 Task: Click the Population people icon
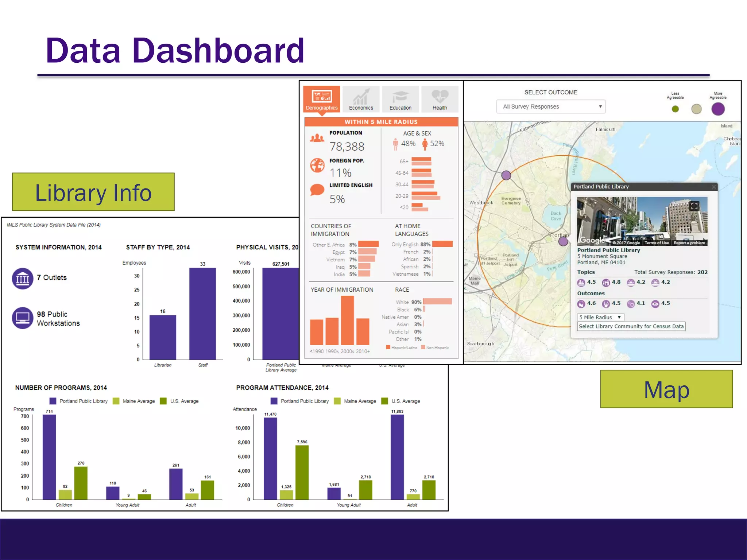pyautogui.click(x=317, y=138)
